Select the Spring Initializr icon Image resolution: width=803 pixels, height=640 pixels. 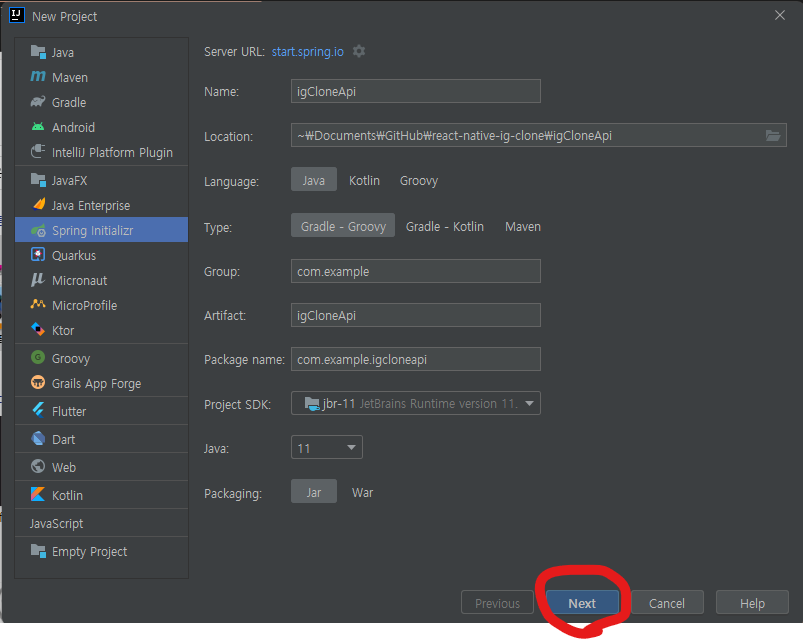(38, 230)
